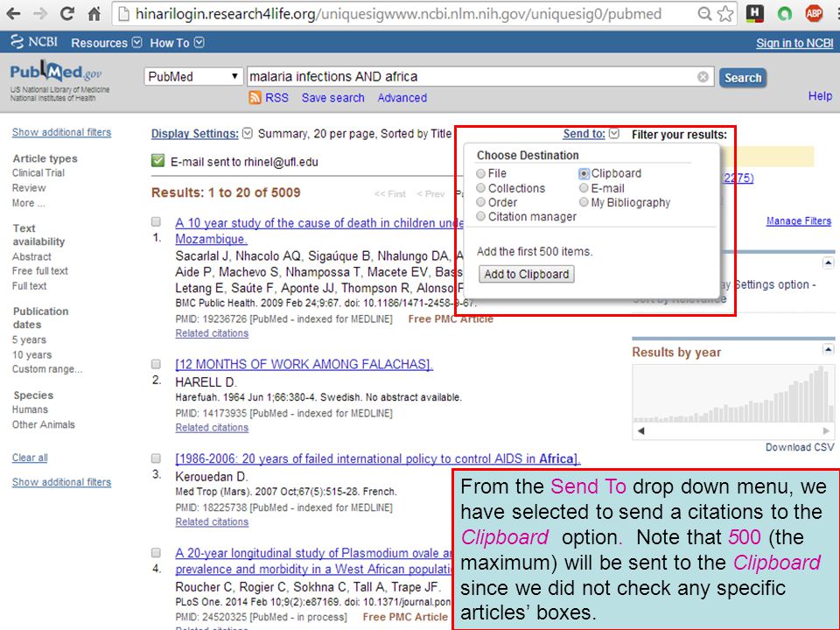Image resolution: width=840 pixels, height=630 pixels.
Task: Go back with the browser back arrow
Action: tap(13, 14)
